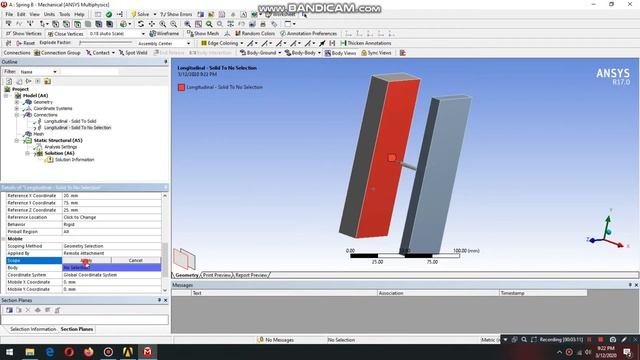Click red Longitudinal legend color swatch
Screen dimensions: 640x360
pos(181,87)
